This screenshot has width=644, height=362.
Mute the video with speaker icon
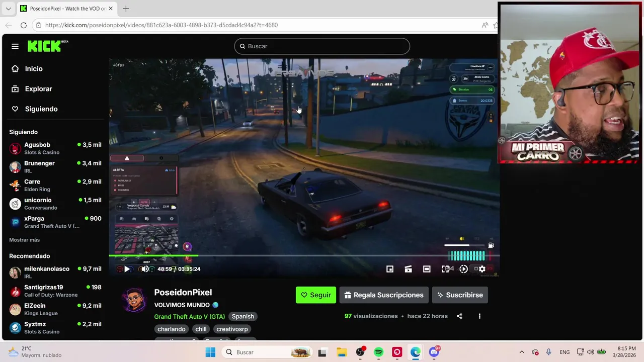(145, 269)
